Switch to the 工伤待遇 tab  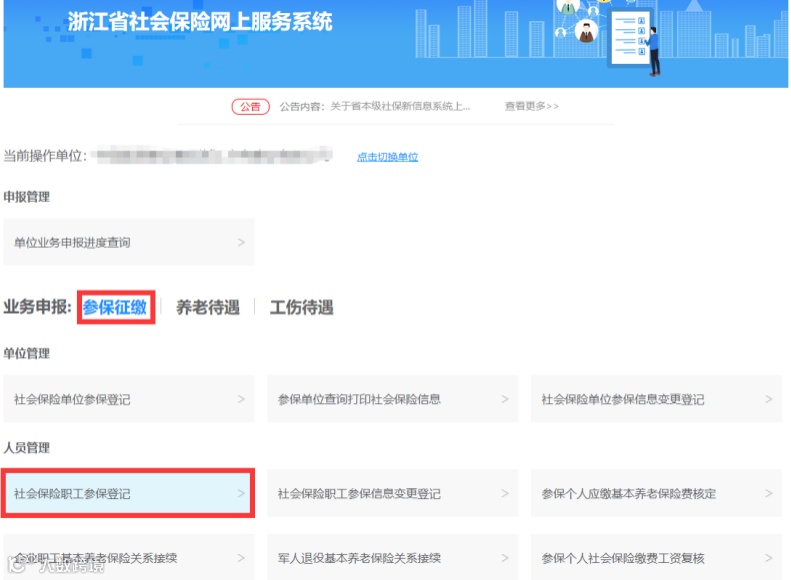tap(302, 307)
